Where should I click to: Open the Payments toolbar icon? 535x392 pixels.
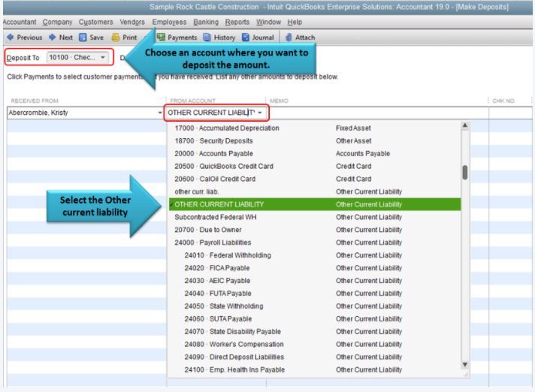pos(161,37)
